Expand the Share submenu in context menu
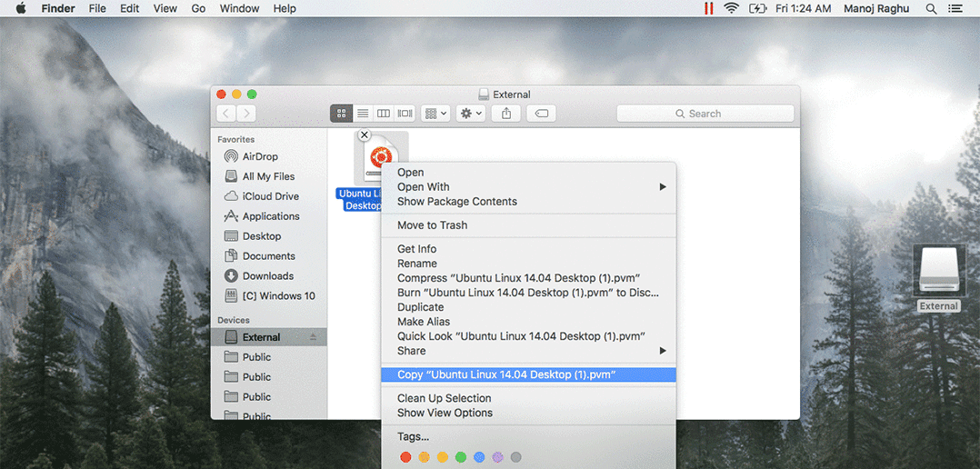980x469 pixels. 529,351
